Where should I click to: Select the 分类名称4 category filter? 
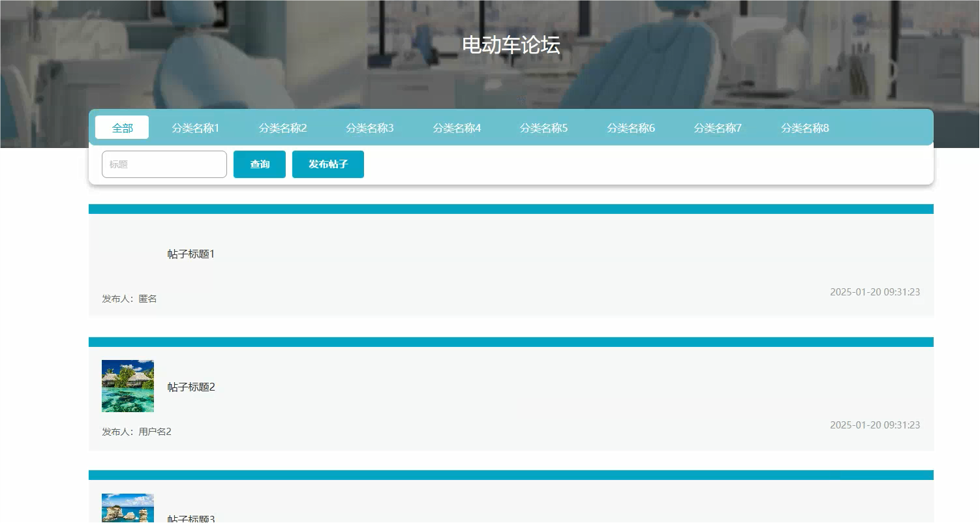[x=457, y=128]
